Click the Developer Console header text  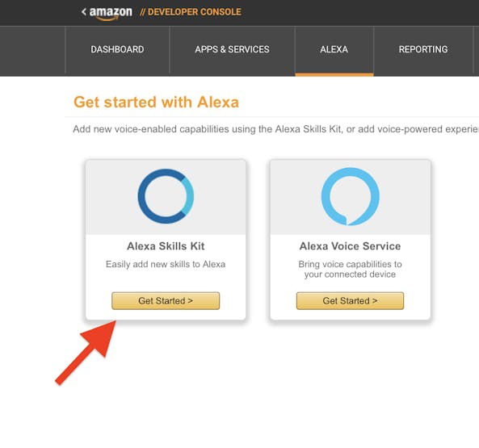191,12
